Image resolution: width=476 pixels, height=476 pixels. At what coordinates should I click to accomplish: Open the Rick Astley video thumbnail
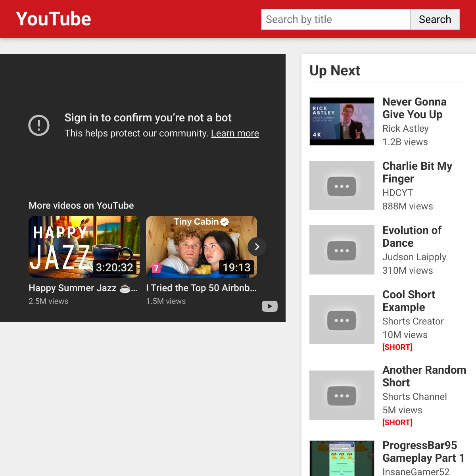coord(342,121)
